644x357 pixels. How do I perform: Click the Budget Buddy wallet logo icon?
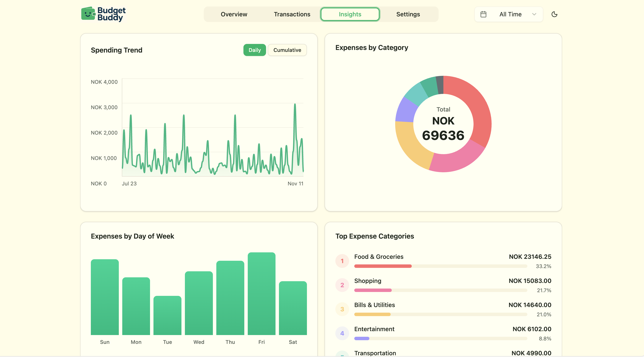[88, 14]
